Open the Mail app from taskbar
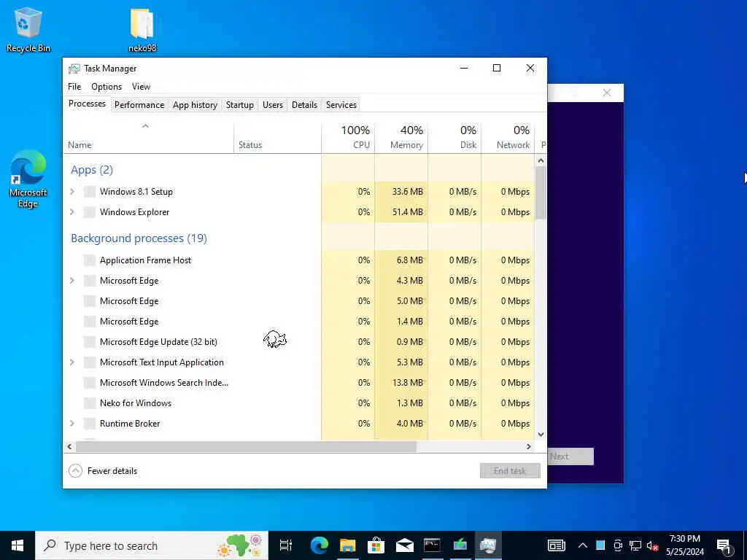 [404, 545]
